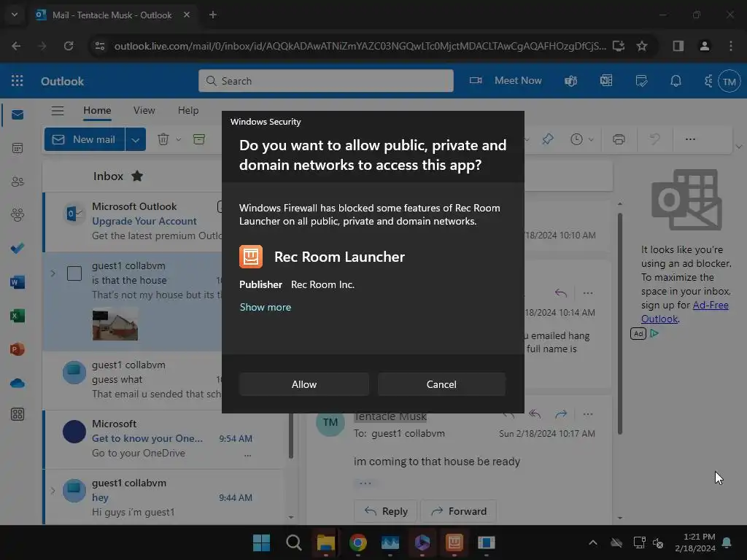Screen dimensions: 747x560
Task: Expand the 'hey' conversation thread
Action: point(53,491)
